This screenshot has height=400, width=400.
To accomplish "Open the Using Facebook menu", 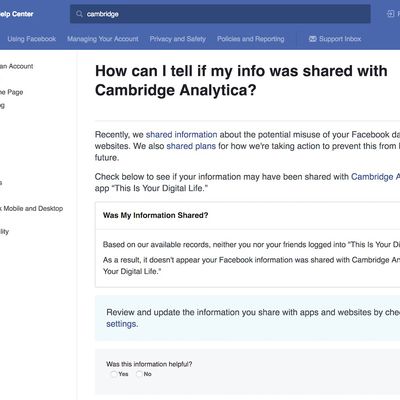I will pos(32,39).
